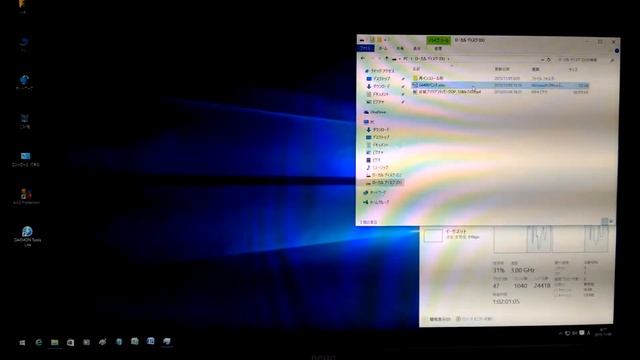Open ピクチャ under the PC node
Viewport: 640px width, 360px height.
coord(375,152)
